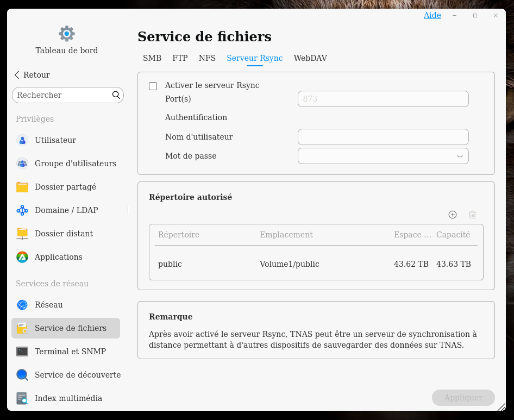This screenshot has width=514, height=420.
Task: Toggle password visibility eye icon
Action: coord(460,156)
